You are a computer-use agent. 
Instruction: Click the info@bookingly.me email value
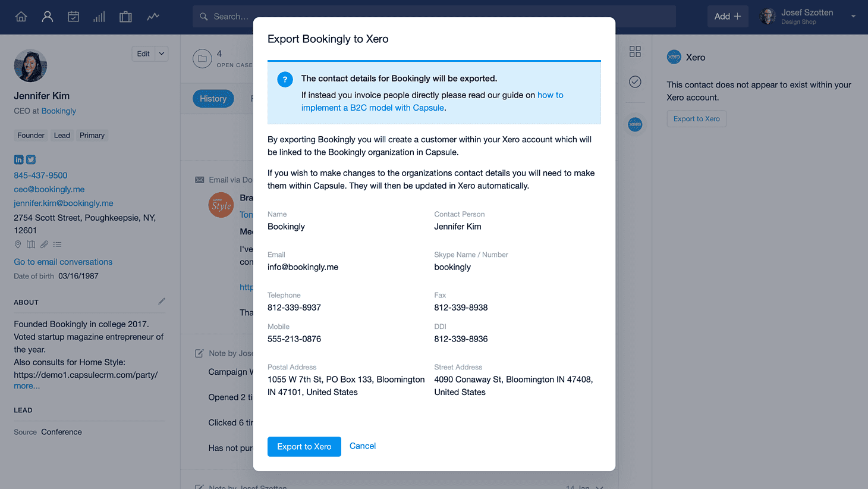303,267
